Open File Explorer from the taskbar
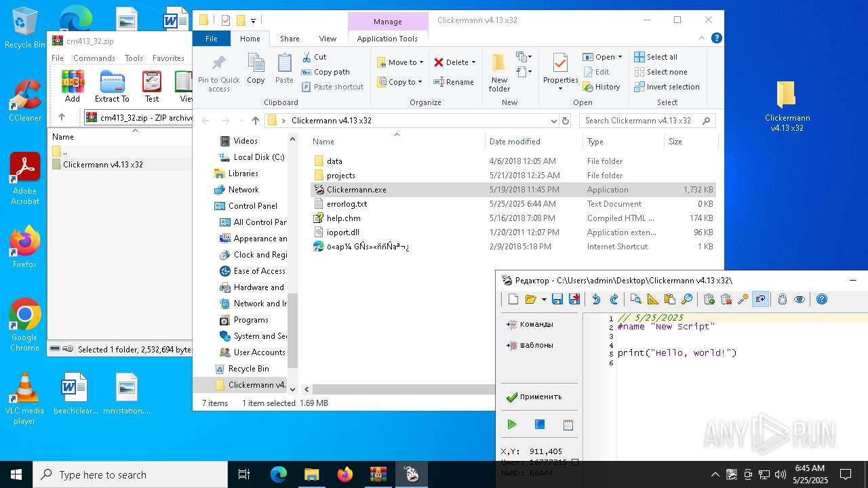 pos(311,474)
